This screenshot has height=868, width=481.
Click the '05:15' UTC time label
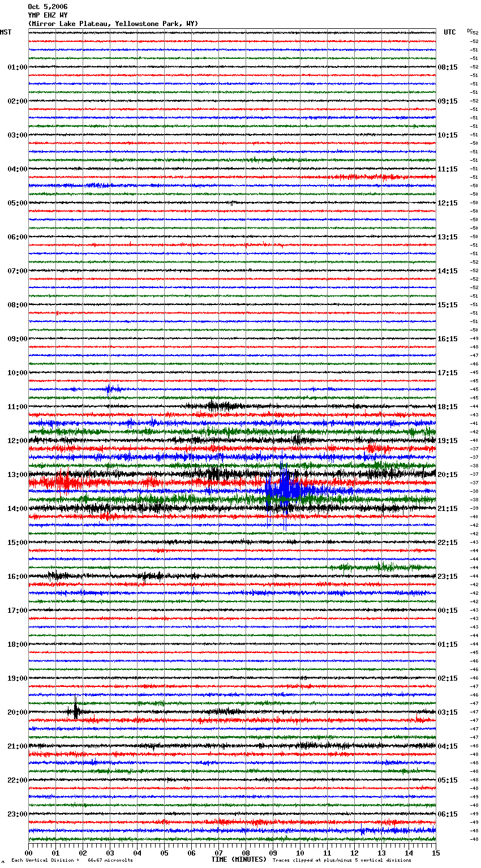(448, 780)
